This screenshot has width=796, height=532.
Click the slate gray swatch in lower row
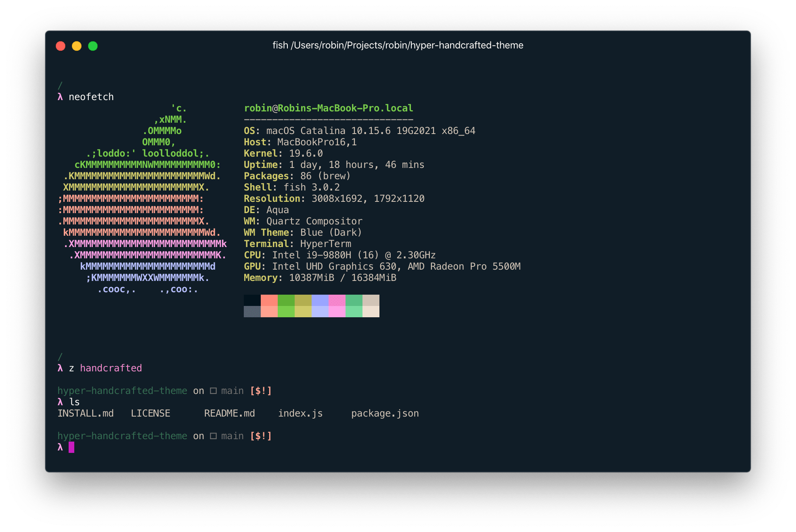tap(252, 312)
